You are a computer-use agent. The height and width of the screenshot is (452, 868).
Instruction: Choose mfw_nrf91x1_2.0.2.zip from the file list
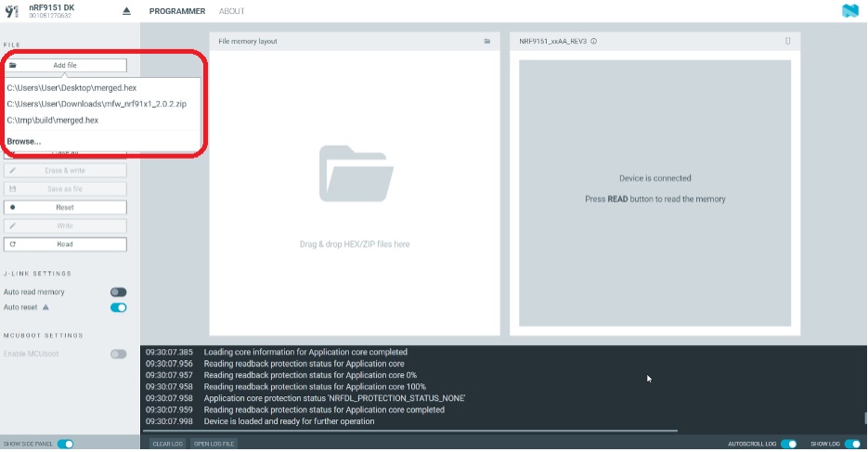coord(97,104)
